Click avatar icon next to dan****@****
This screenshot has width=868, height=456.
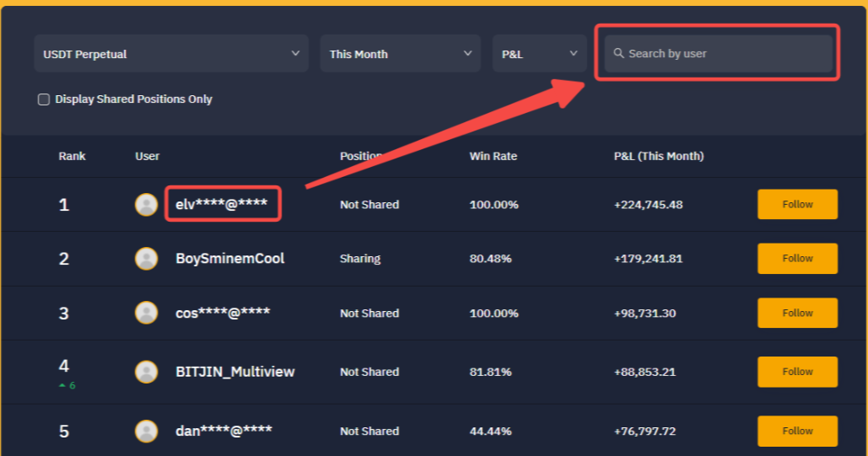click(147, 432)
